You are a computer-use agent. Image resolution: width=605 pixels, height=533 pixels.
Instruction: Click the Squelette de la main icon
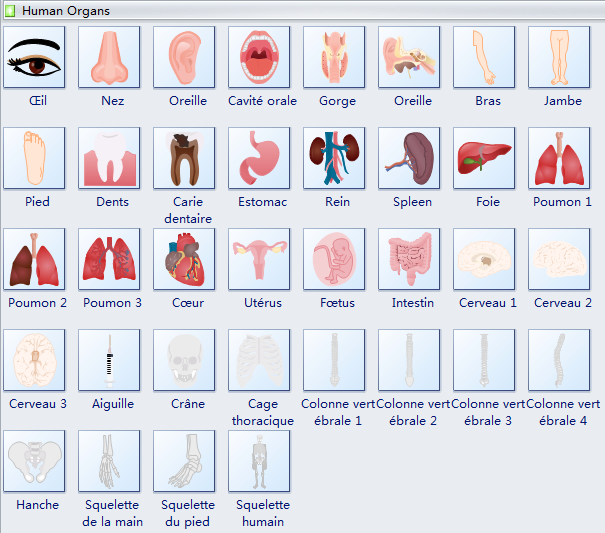[109, 461]
